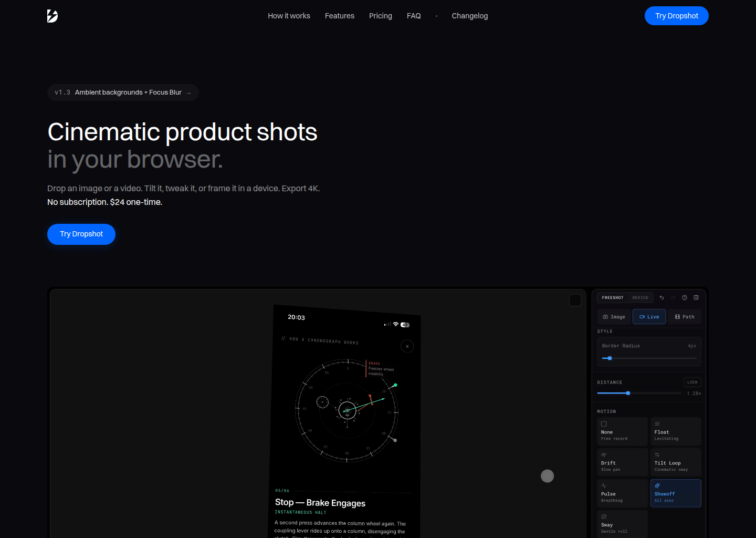Screen dimensions: 756x538
Task: Click the hero Try Dropshot button
Action: tap(81, 234)
